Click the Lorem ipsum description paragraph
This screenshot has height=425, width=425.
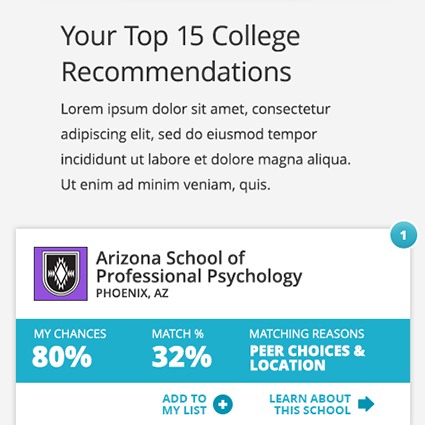[x=206, y=147]
